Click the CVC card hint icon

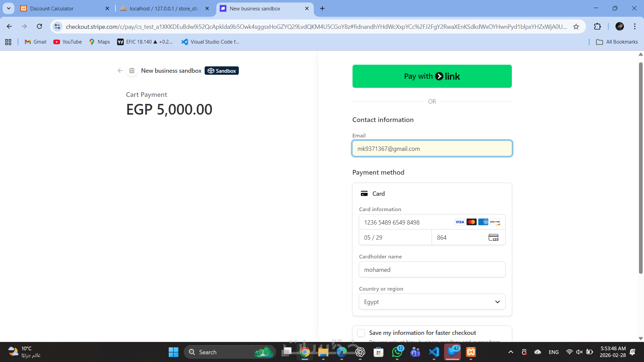(493, 237)
